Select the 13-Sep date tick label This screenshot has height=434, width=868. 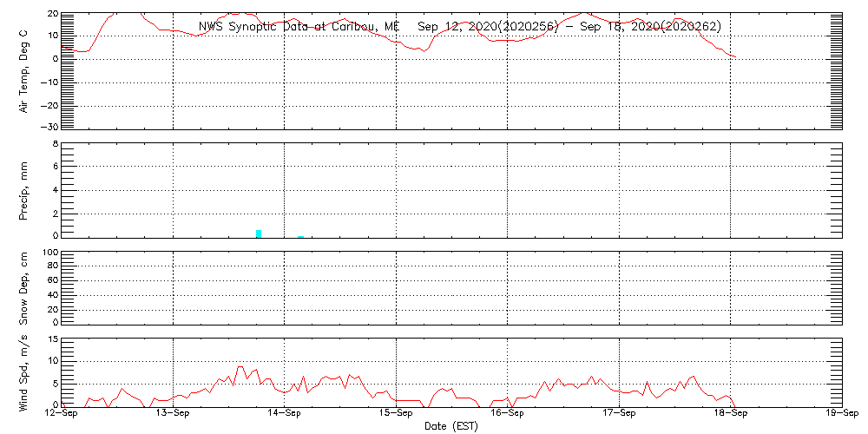(x=174, y=414)
